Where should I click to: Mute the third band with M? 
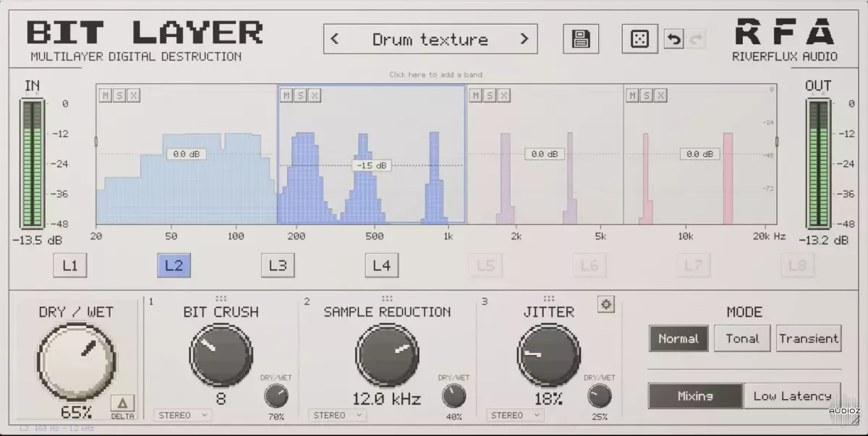click(475, 95)
